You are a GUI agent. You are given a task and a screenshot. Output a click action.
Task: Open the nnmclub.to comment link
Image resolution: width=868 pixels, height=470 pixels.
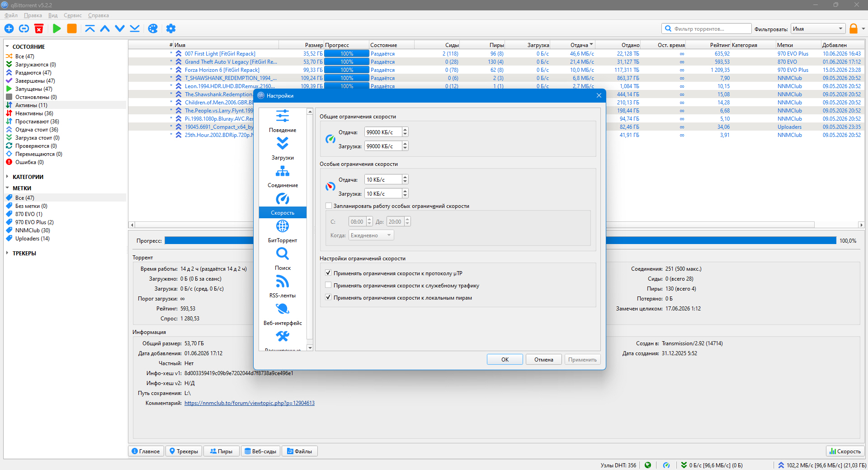point(250,403)
